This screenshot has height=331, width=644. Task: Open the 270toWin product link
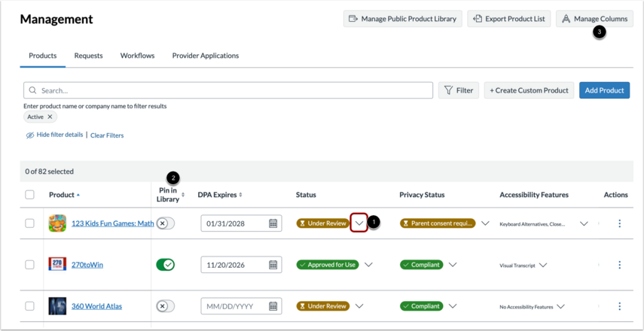point(87,265)
